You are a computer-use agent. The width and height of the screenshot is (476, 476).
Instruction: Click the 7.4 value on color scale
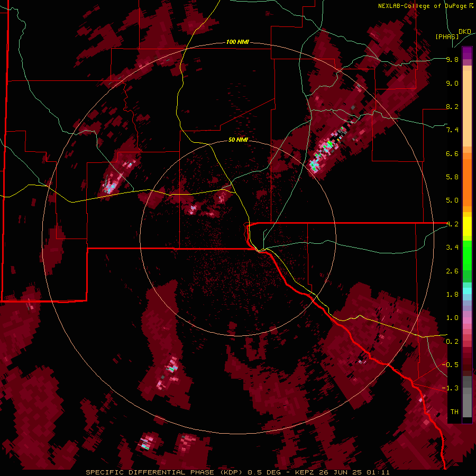tap(452, 130)
